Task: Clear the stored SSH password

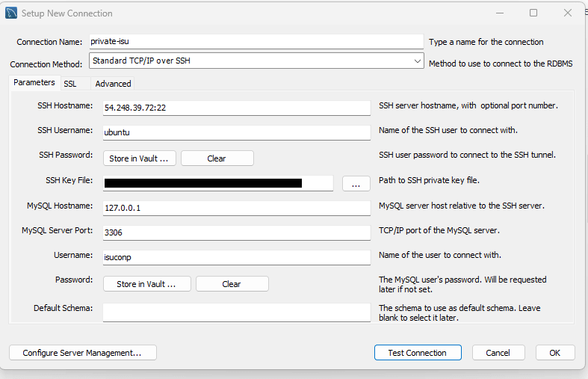Action: coord(217,158)
